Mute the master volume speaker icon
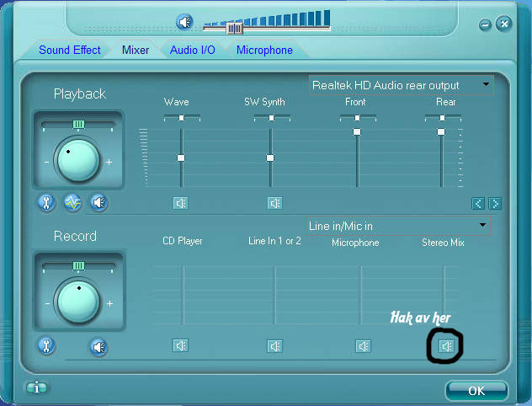This screenshot has height=406, width=532. (x=184, y=23)
